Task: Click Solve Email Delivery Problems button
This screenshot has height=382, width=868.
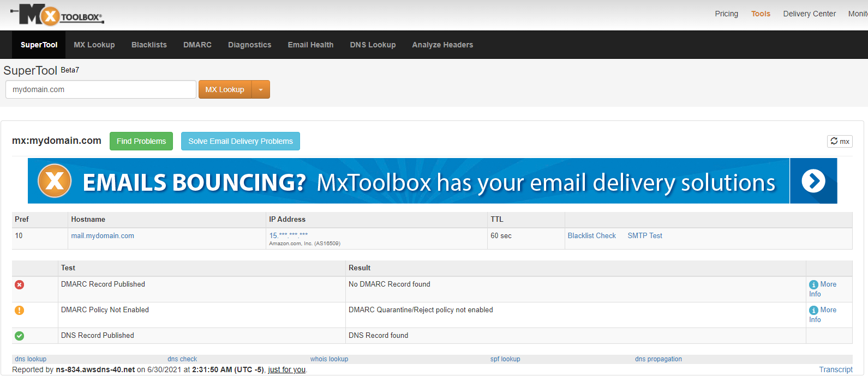Action: pos(241,141)
